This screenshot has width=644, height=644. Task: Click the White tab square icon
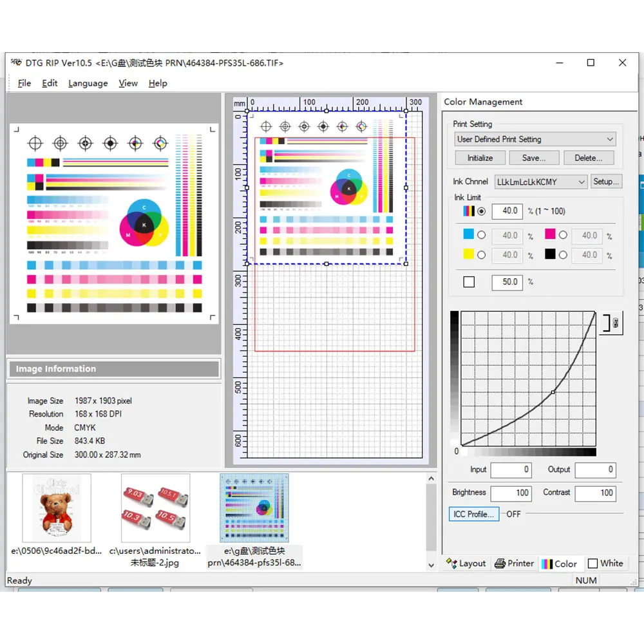coord(592,563)
